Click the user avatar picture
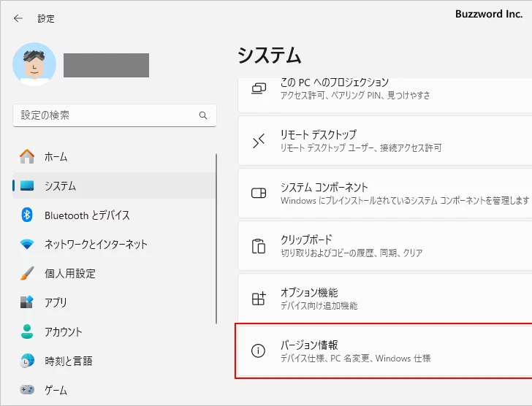The height and width of the screenshot is (406, 532). [x=34, y=64]
